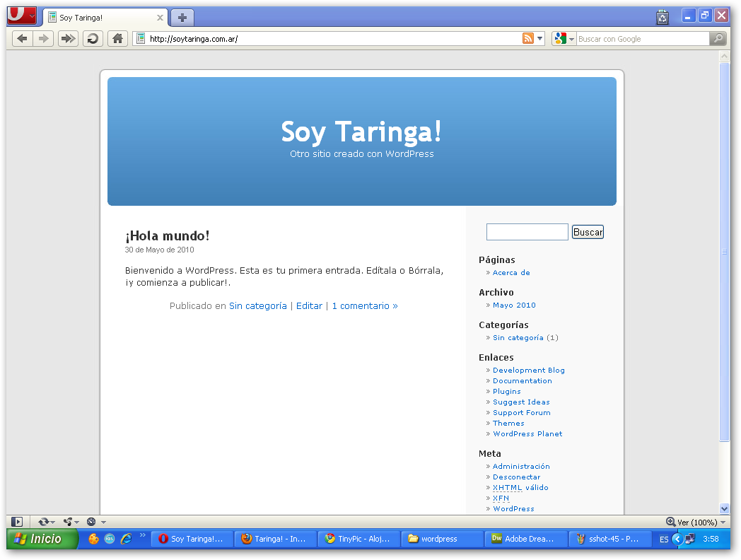Launch the round blue quick launch icon
The image size is (741, 560).
[x=110, y=539]
